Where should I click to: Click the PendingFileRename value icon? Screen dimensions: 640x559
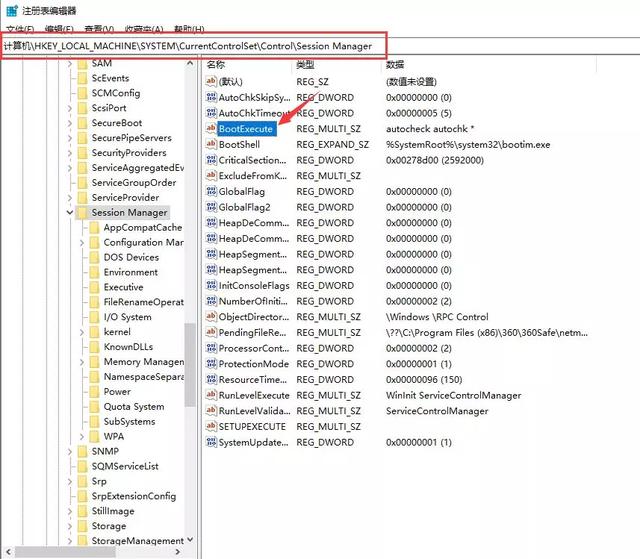pyautogui.click(x=211, y=333)
